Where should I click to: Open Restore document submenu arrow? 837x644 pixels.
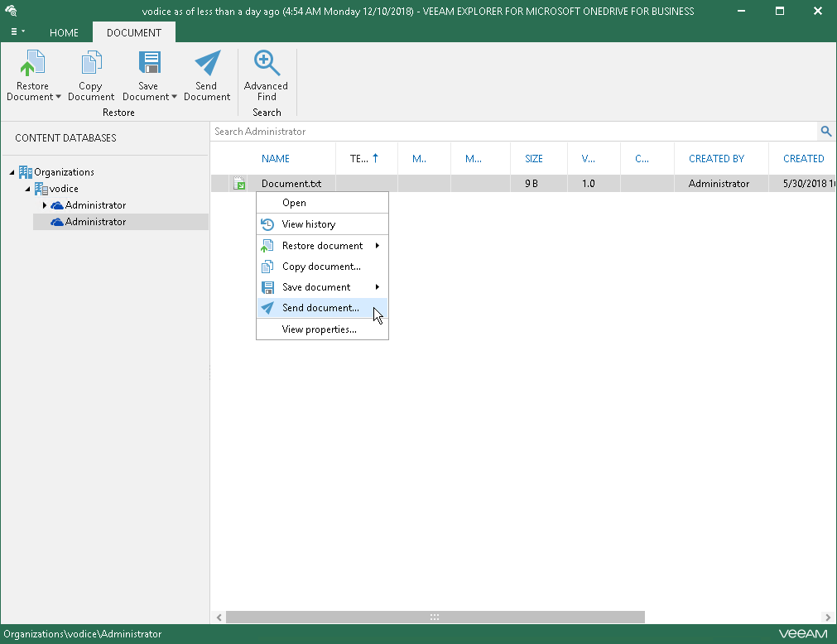[378, 246]
